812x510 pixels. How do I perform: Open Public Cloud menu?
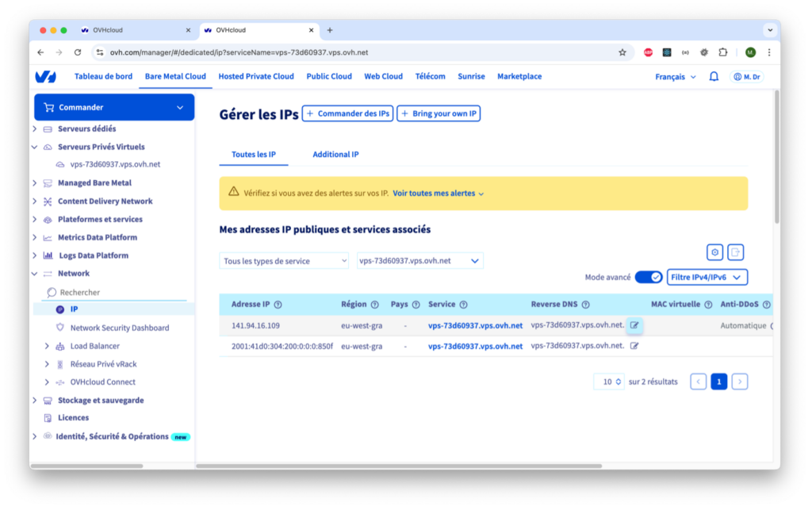point(329,76)
